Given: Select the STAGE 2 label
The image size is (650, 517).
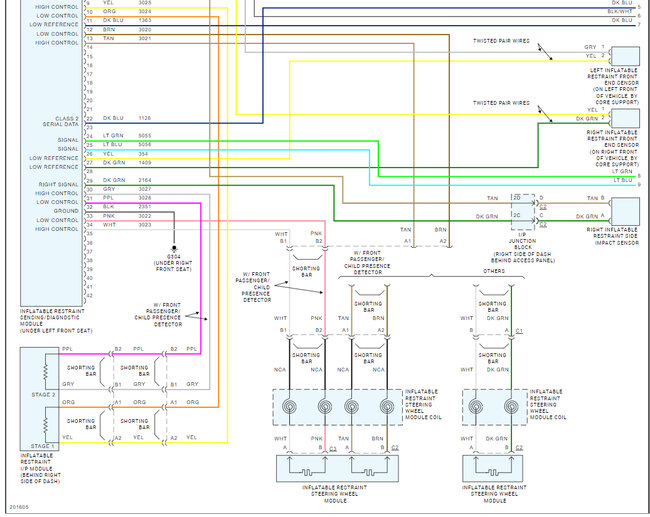Looking at the screenshot, I should click(43, 395).
